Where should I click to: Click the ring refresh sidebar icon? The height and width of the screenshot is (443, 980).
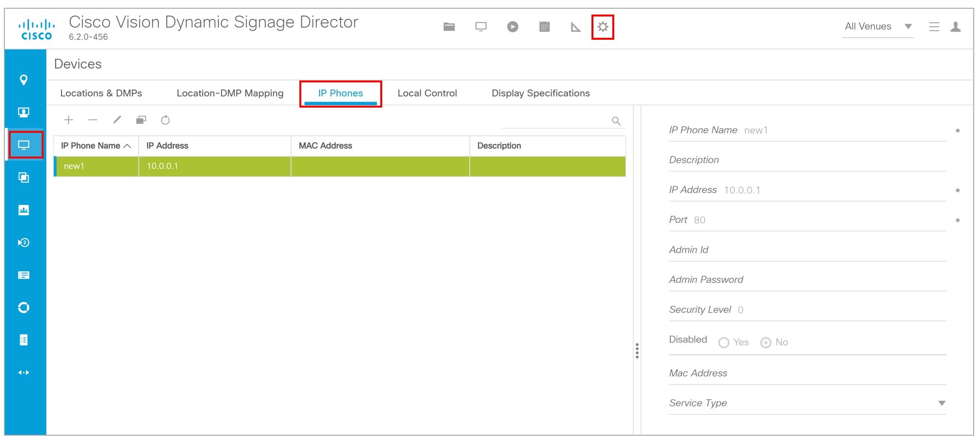(24, 307)
